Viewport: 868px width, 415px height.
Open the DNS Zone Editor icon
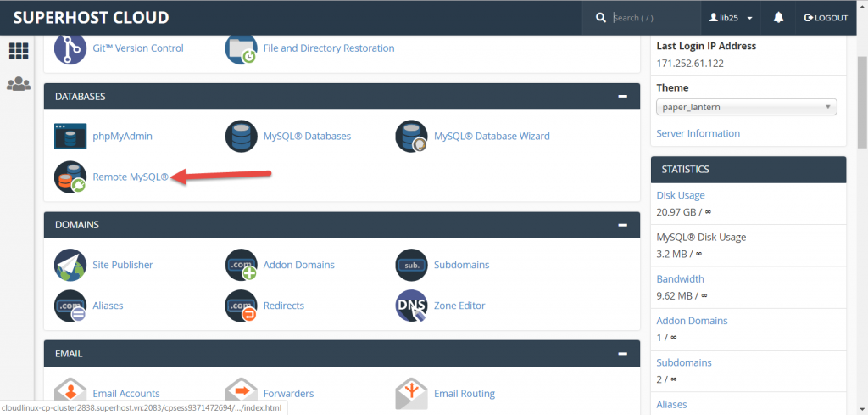click(412, 306)
